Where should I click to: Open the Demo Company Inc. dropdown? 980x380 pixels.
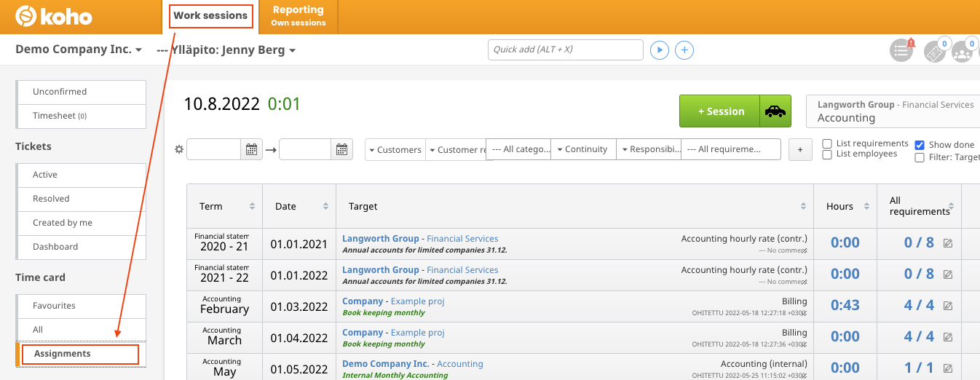[x=79, y=50]
